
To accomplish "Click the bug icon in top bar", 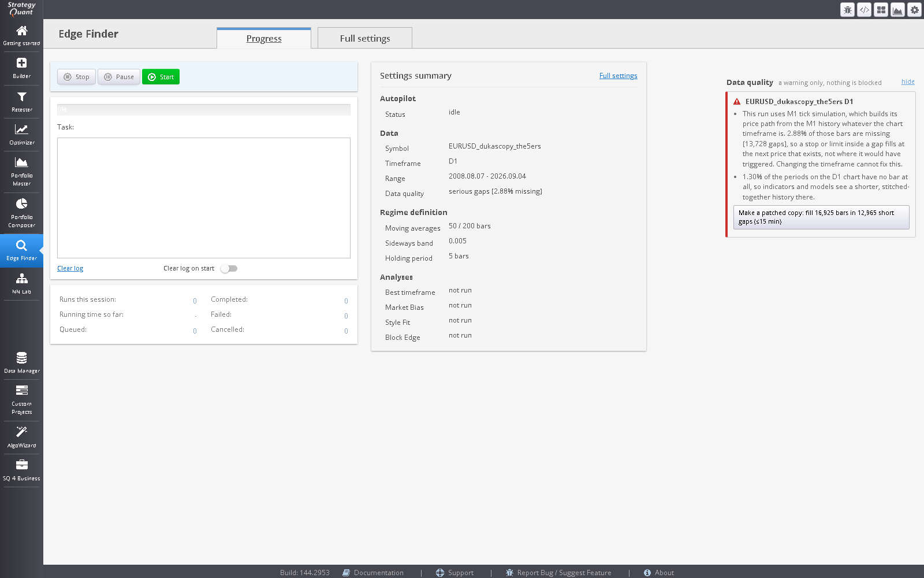I will [x=847, y=10].
